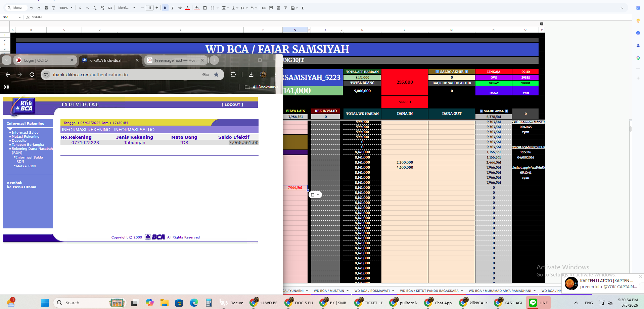Open the Mutasi Rekening menu link
The image size is (644, 309).
[x=26, y=137]
